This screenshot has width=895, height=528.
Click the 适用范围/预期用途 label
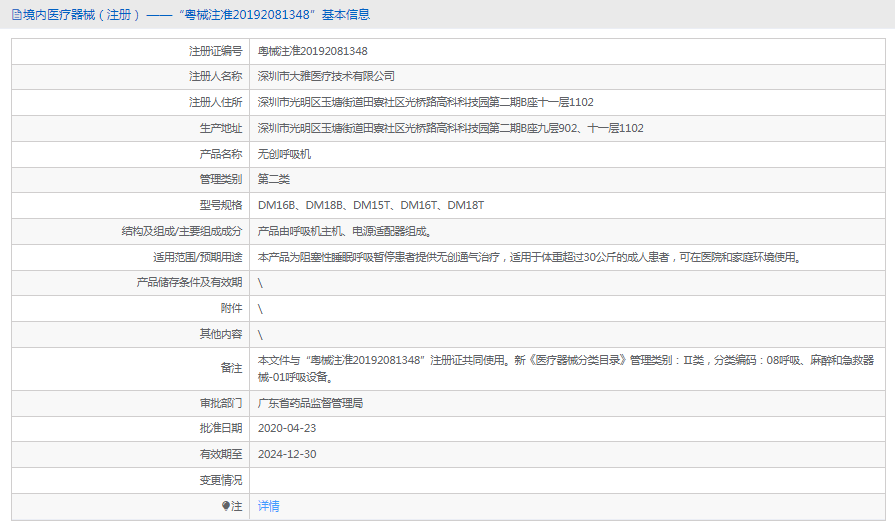click(197, 257)
